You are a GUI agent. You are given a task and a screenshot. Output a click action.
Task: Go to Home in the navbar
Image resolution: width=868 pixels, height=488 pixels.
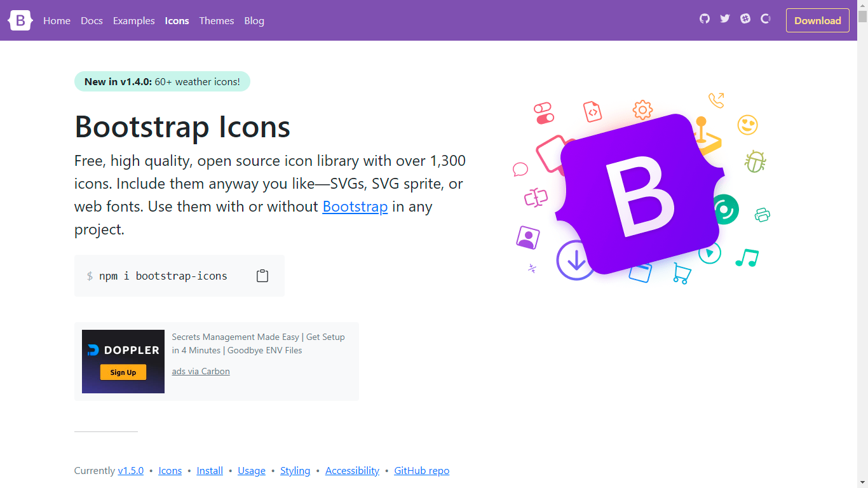click(57, 20)
